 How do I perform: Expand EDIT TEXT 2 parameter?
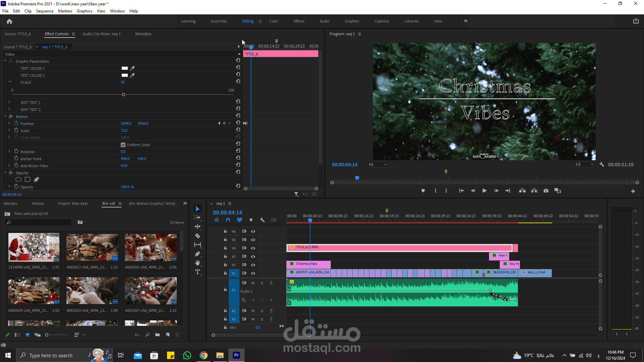click(9, 109)
